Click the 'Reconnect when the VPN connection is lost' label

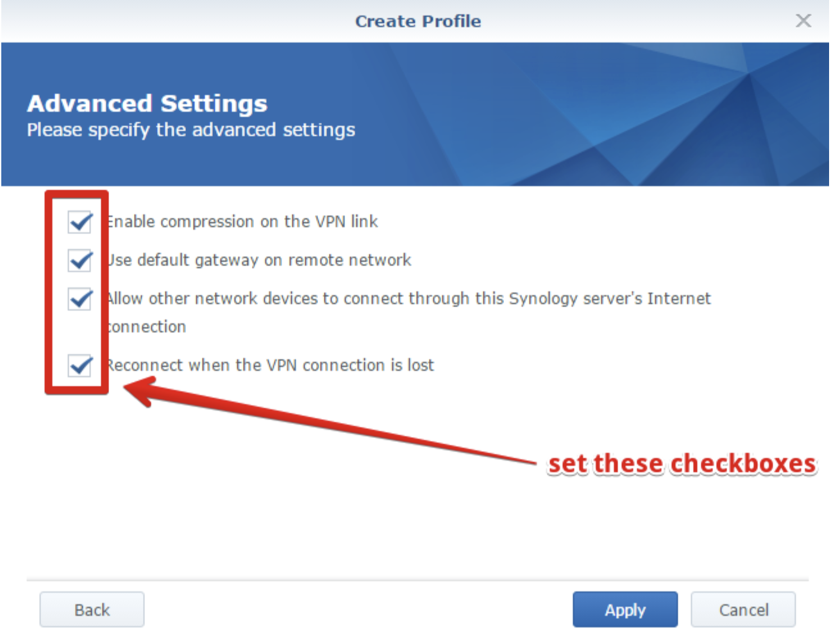pyautogui.click(x=271, y=366)
